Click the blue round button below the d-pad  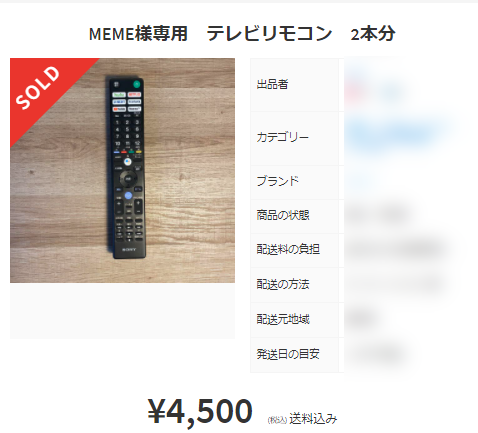pyautogui.click(x=128, y=196)
